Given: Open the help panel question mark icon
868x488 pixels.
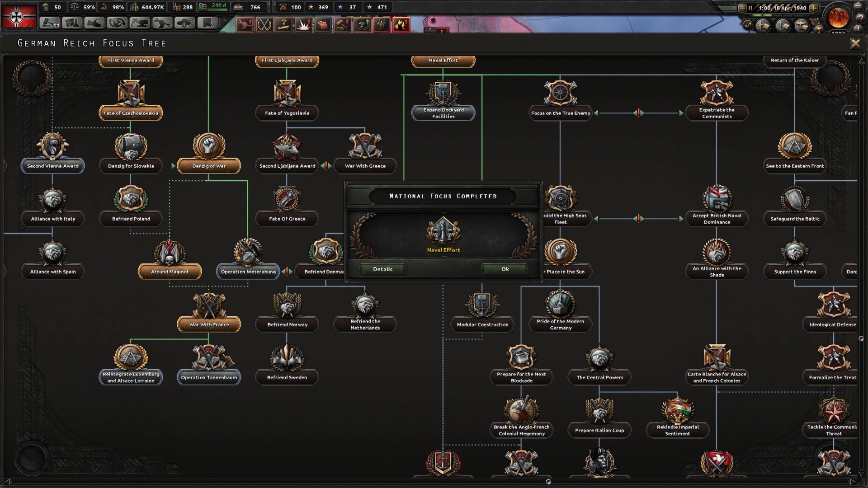Looking at the screenshot, I should coord(859,19).
